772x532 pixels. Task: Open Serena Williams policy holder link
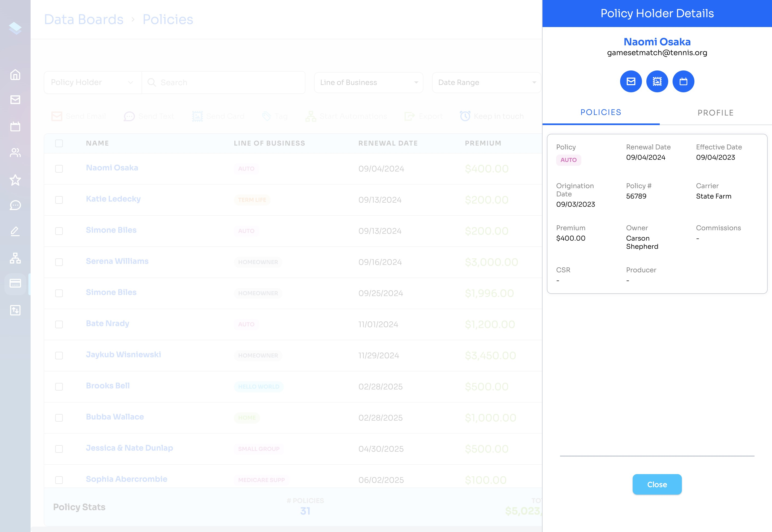click(117, 261)
